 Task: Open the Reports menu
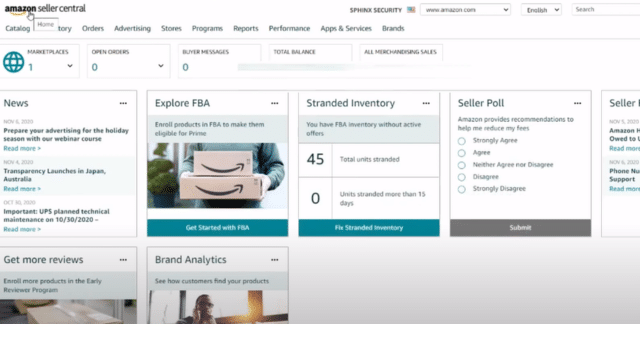246,28
